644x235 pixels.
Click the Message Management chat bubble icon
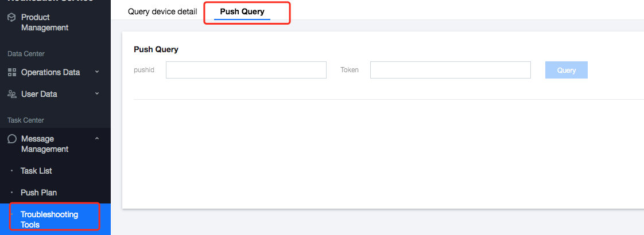point(11,139)
